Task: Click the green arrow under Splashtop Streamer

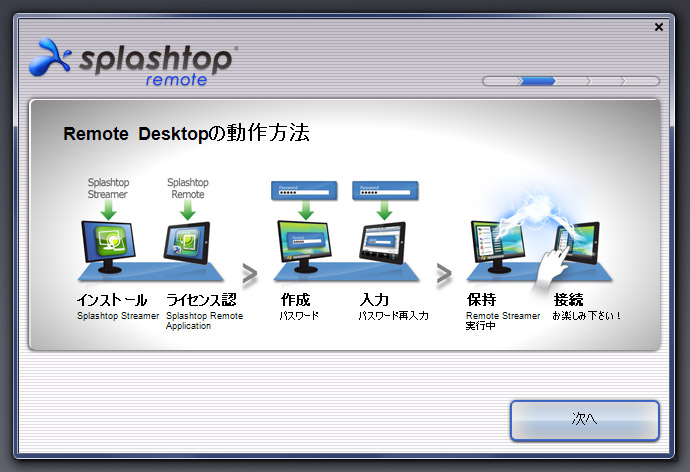Action: 108,210
